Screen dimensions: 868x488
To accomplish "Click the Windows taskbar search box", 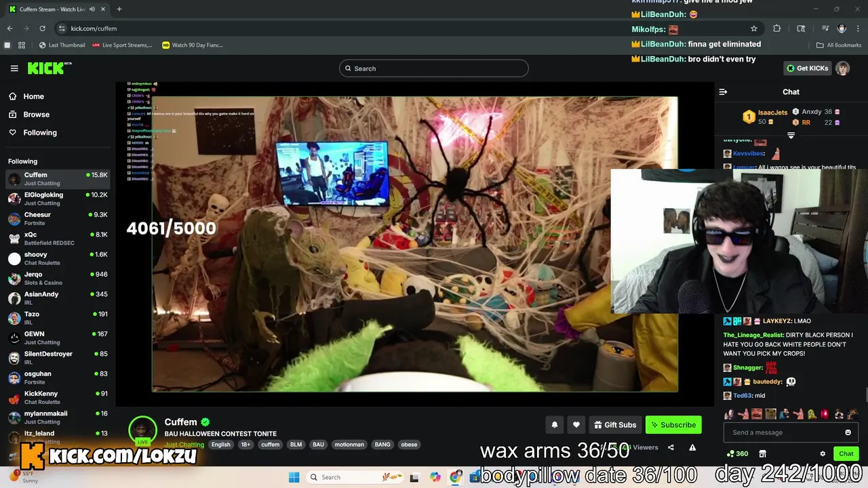I will click(354, 477).
